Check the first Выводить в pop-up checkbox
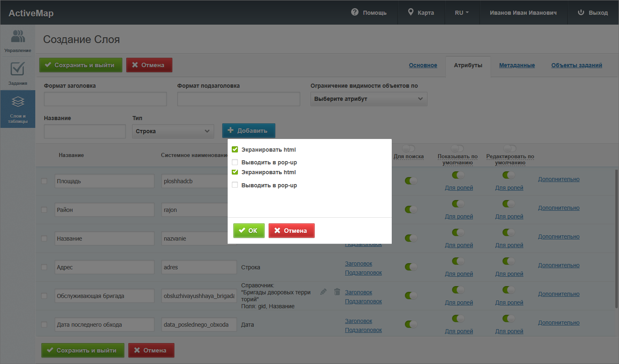 click(x=235, y=162)
